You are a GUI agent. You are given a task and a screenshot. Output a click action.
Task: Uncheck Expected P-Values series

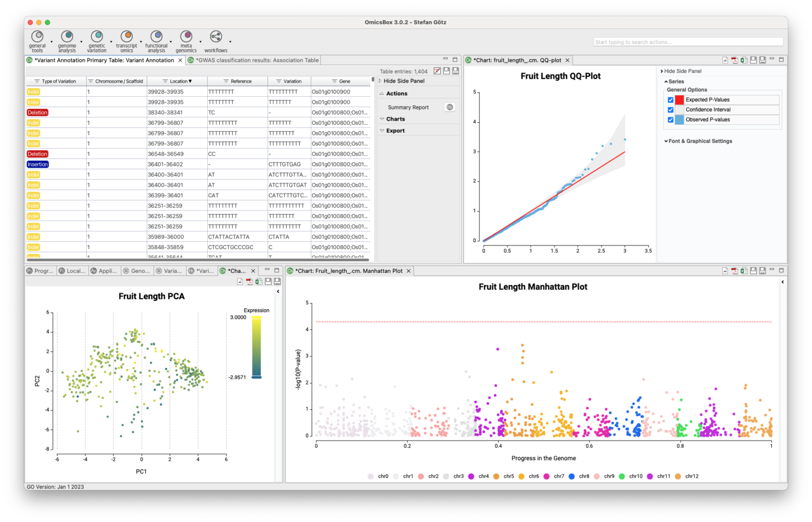coord(671,99)
